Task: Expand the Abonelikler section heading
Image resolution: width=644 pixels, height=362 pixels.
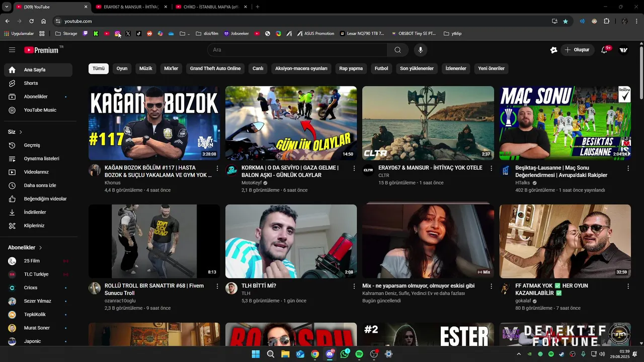Action: coord(25,247)
